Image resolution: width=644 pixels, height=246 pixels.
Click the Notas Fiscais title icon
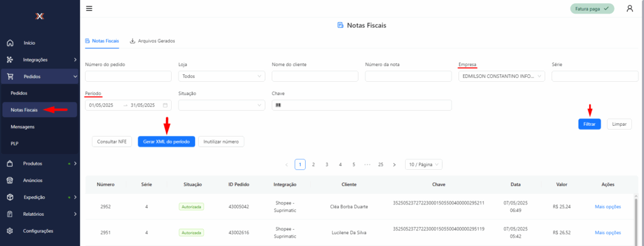(340, 25)
